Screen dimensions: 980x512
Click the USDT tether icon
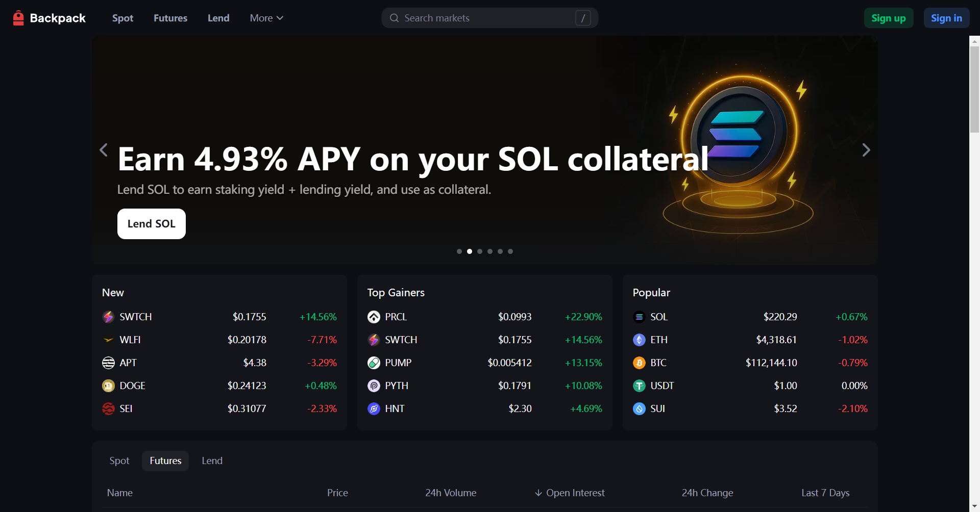[x=639, y=386]
